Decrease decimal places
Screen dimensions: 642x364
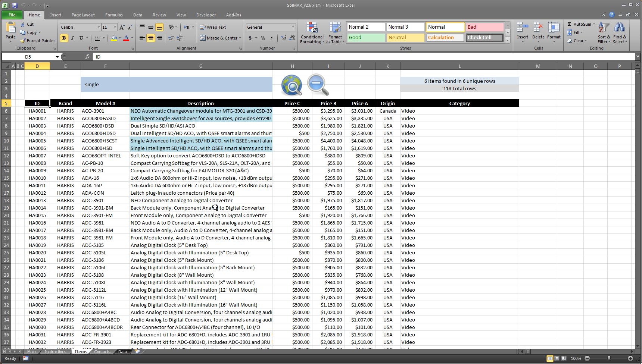coord(292,38)
